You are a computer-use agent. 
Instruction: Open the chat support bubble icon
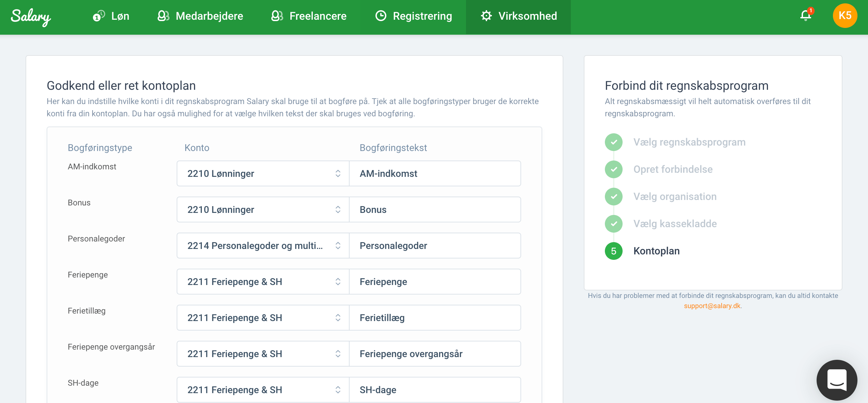click(836, 380)
